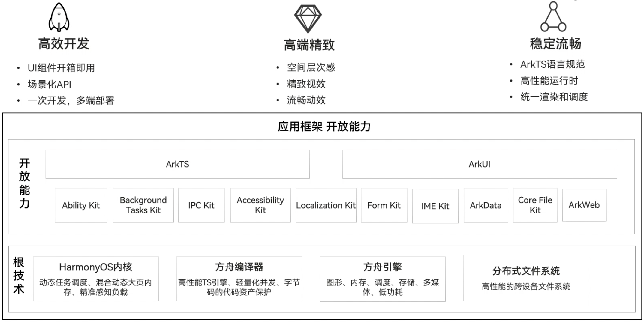Viewport: 644px width, 322px height.
Task: Open the Localization Kit box
Action: pyautogui.click(x=326, y=205)
